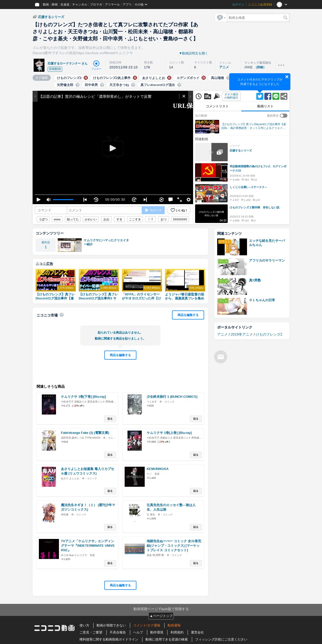Click 貼る for KEMURIKUSA music item
The width and height of the screenshot is (322, 644).
[x=196, y=491]
